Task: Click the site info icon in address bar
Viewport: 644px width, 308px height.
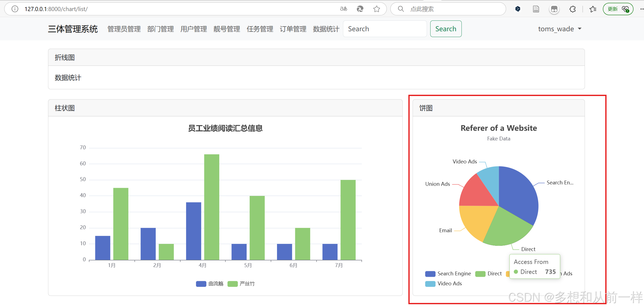Action: 15,9
